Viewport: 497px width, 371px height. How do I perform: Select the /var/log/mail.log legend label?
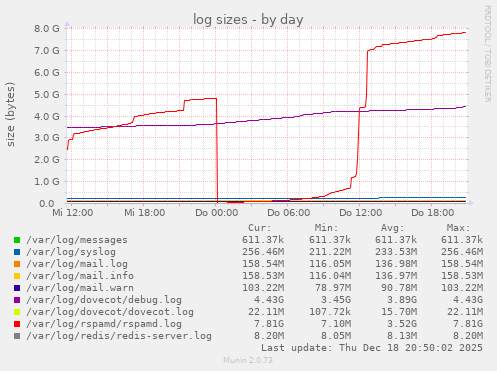pyautogui.click(x=77, y=264)
